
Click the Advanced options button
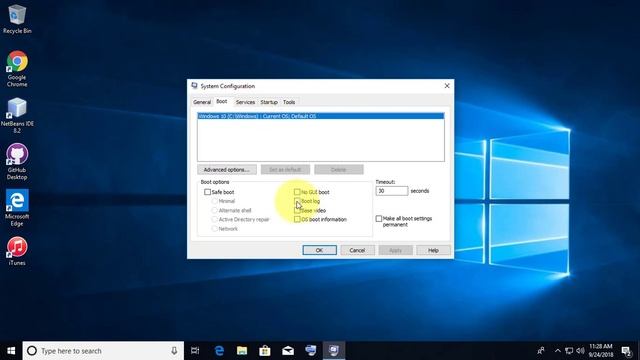point(227,169)
